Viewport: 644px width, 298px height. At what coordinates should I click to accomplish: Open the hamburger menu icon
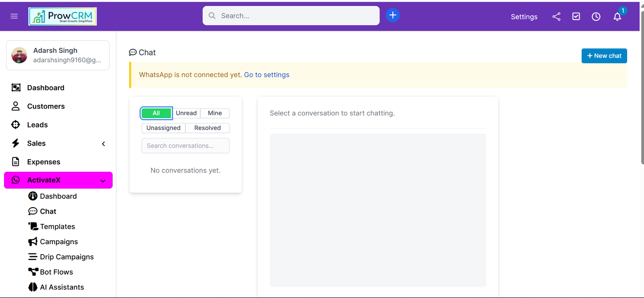[x=14, y=16]
